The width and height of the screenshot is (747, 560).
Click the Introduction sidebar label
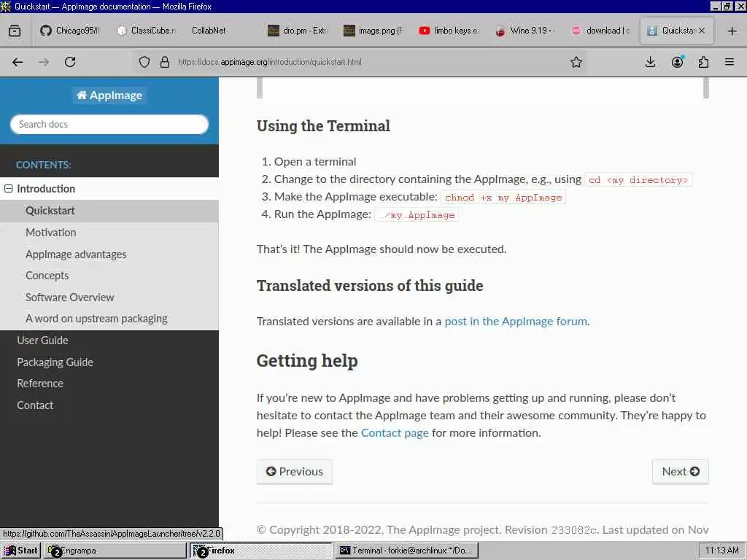pyautogui.click(x=46, y=189)
